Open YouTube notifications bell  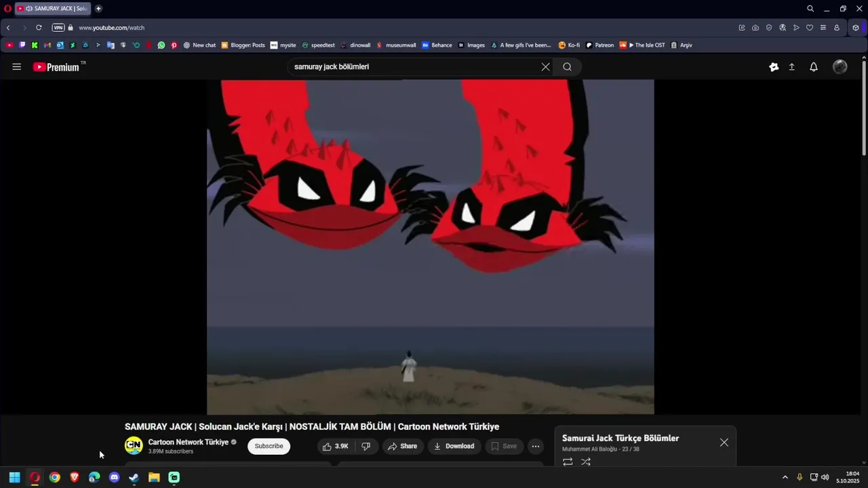pos(814,66)
